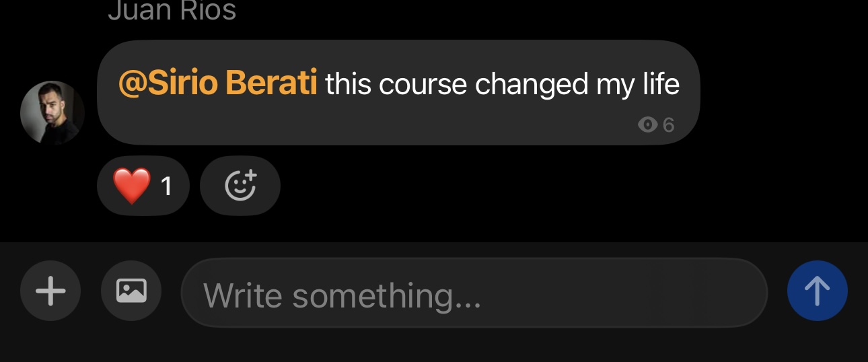868x362 pixels.
Task: Open Juan Rios profile picture
Action: 52,113
